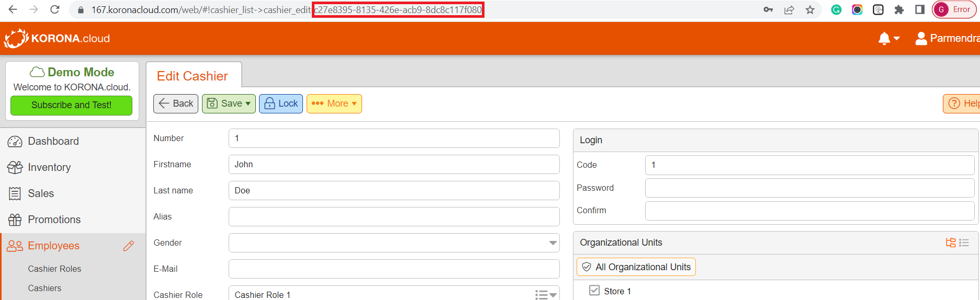Click into the Confirm password field

[809, 211]
